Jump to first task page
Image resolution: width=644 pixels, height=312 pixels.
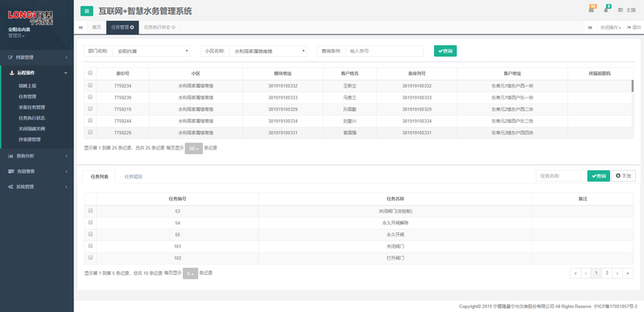576,273
